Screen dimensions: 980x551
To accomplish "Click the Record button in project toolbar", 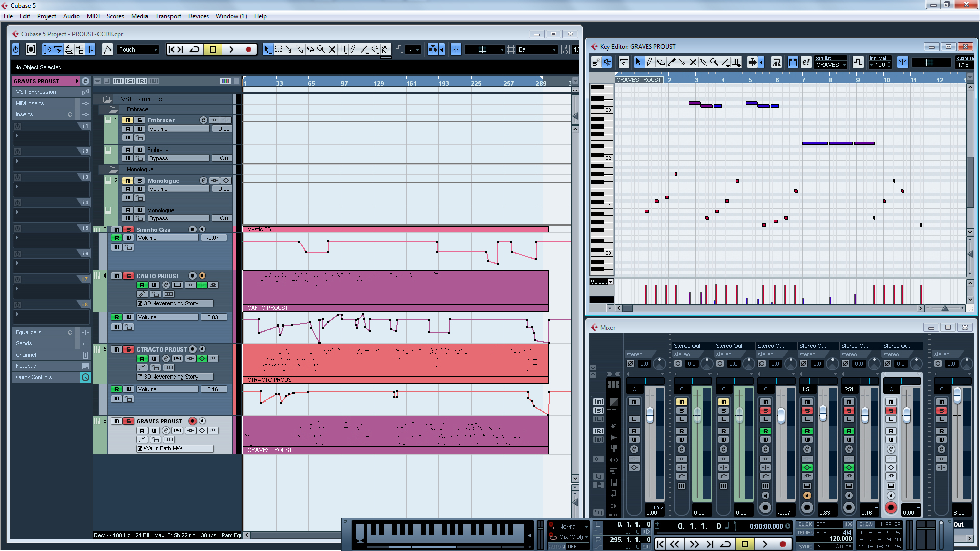I will point(248,49).
